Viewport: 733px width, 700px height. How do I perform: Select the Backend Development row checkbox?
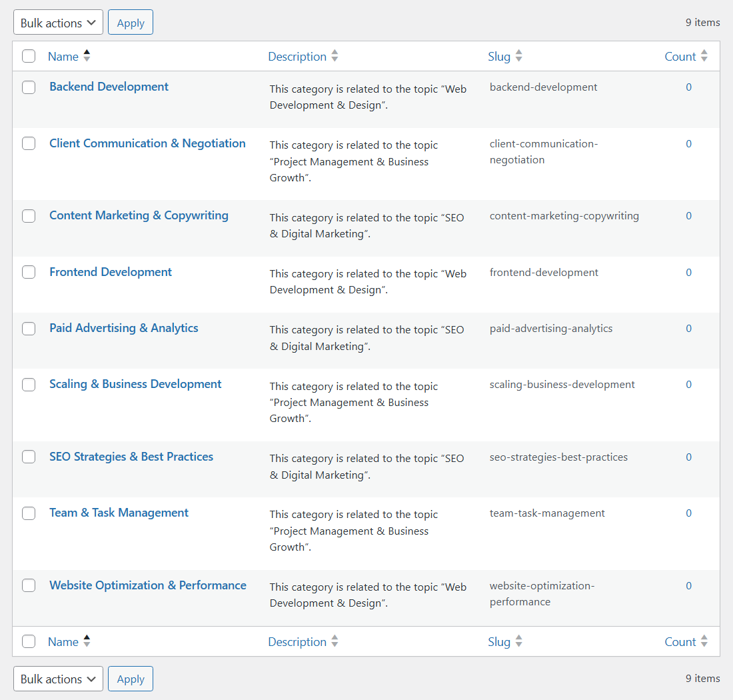29,87
